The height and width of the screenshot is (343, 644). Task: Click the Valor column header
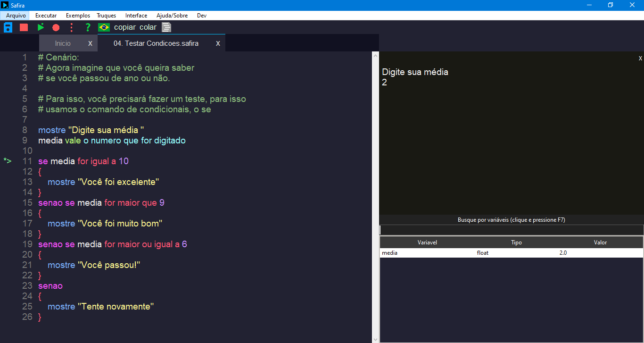pyautogui.click(x=601, y=242)
